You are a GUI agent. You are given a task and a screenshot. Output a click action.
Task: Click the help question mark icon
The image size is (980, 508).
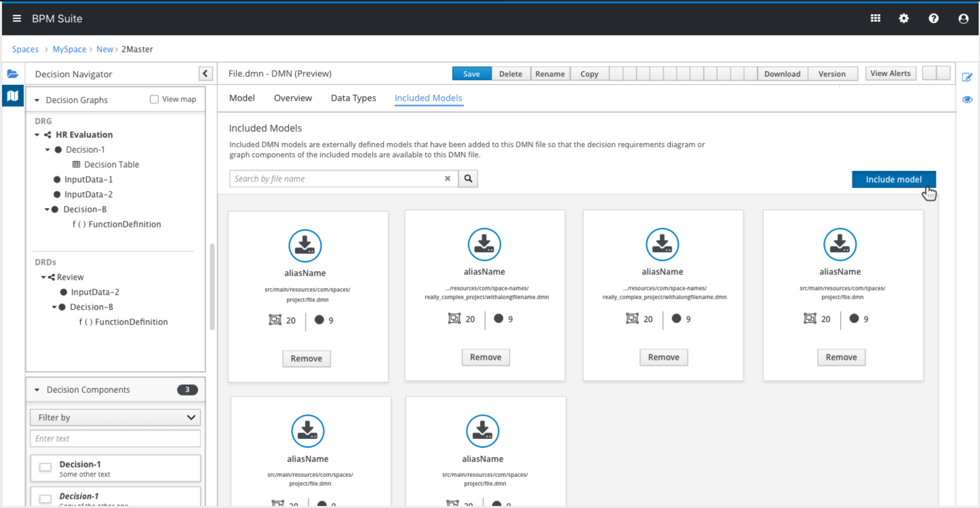(x=933, y=18)
